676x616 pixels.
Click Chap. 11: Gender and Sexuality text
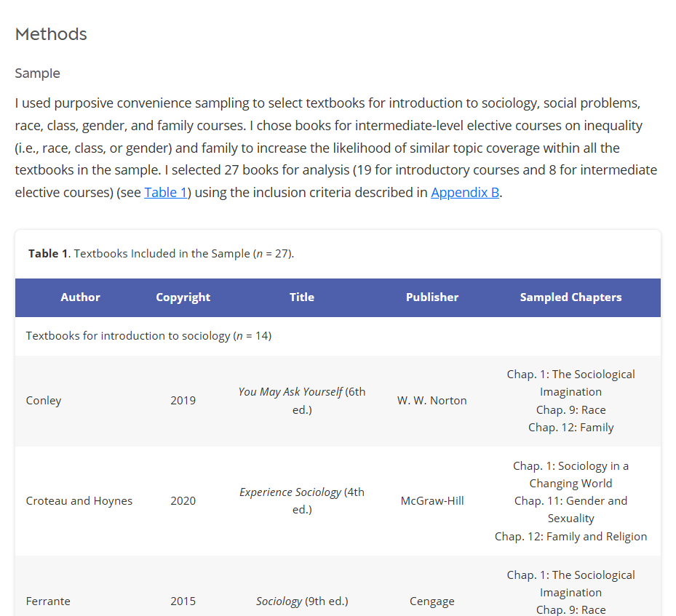[x=570, y=509]
